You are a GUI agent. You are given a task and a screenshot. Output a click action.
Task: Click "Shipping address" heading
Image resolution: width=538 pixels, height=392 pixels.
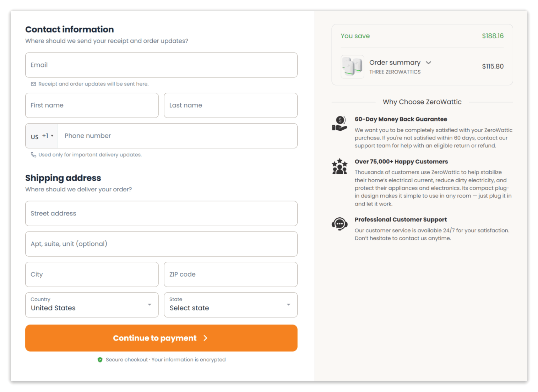pyautogui.click(x=63, y=178)
